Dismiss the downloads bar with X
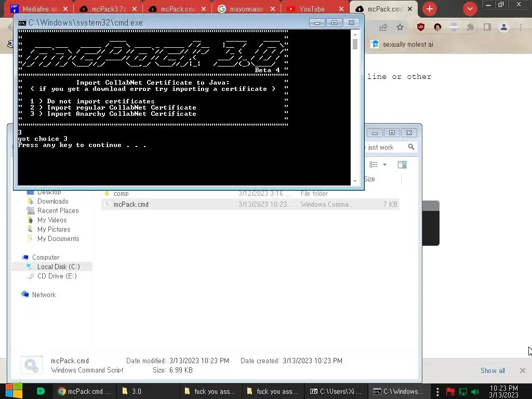 (x=523, y=370)
